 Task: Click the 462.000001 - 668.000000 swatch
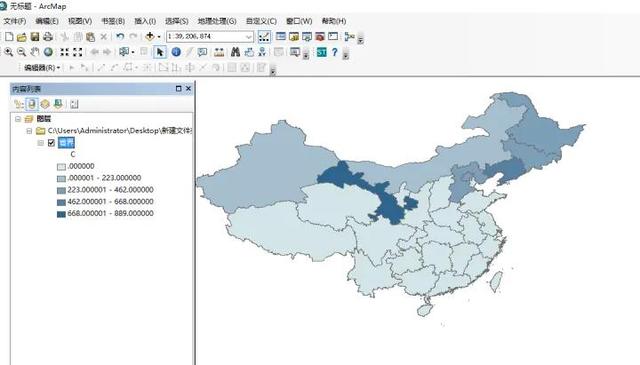point(61,202)
